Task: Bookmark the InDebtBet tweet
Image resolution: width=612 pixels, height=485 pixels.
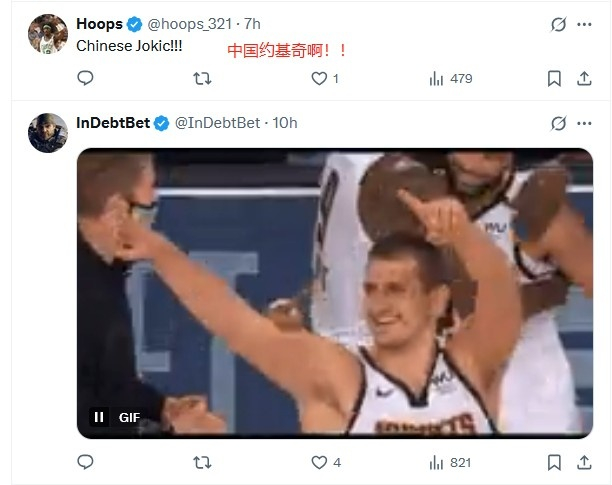Action: [x=554, y=463]
